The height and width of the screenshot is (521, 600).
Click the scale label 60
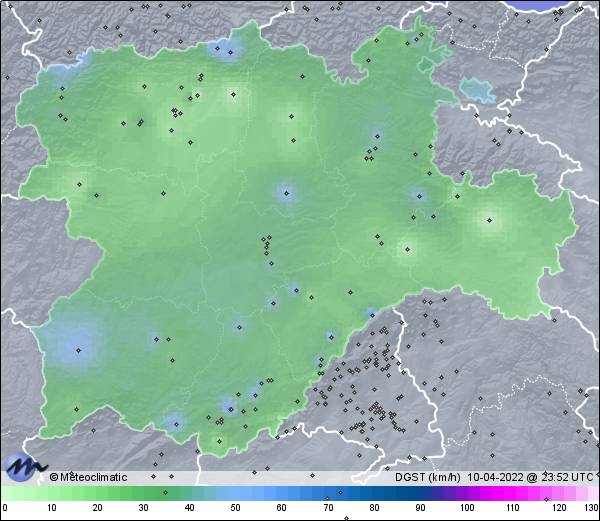(x=282, y=508)
